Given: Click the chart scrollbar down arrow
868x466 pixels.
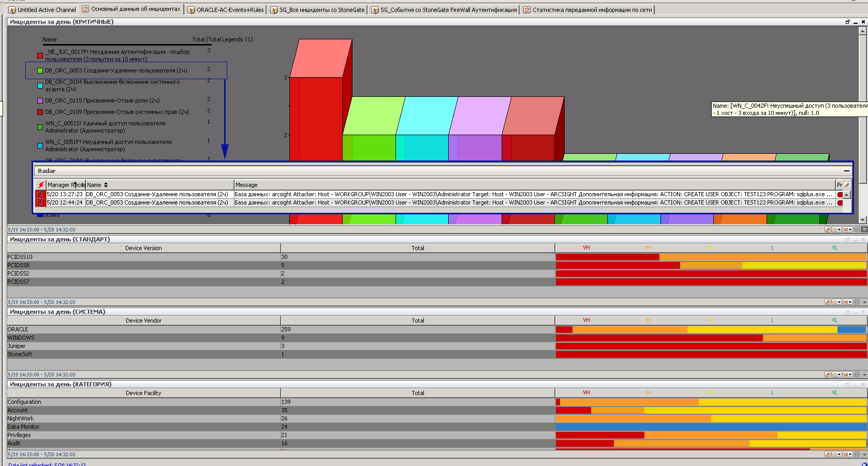Looking at the screenshot, I should 862,220.
